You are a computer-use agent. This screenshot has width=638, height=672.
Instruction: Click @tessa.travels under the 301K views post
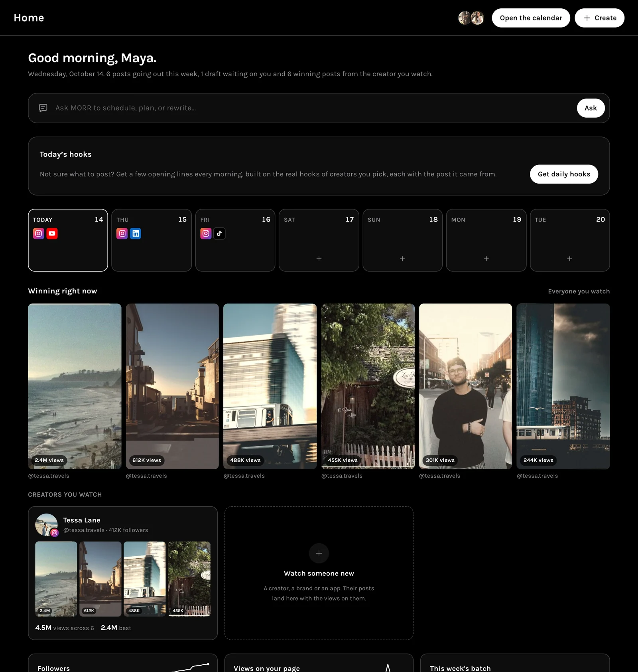point(439,476)
